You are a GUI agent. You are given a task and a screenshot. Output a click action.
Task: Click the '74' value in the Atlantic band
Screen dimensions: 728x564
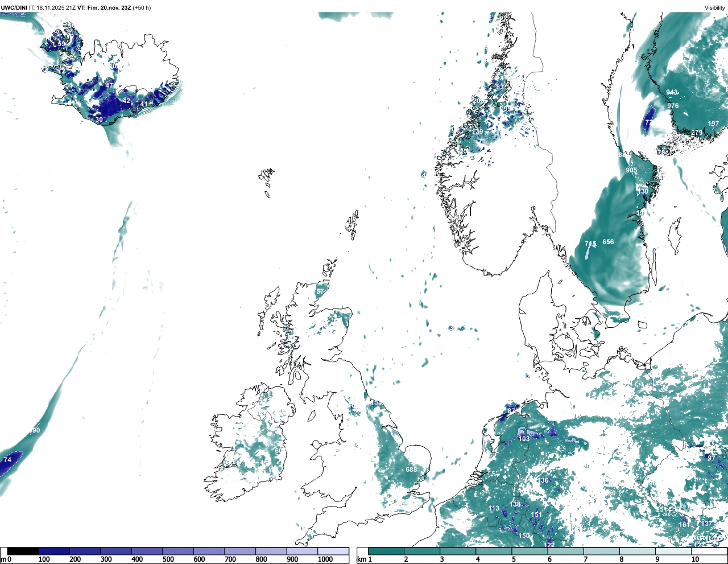(x=7, y=460)
